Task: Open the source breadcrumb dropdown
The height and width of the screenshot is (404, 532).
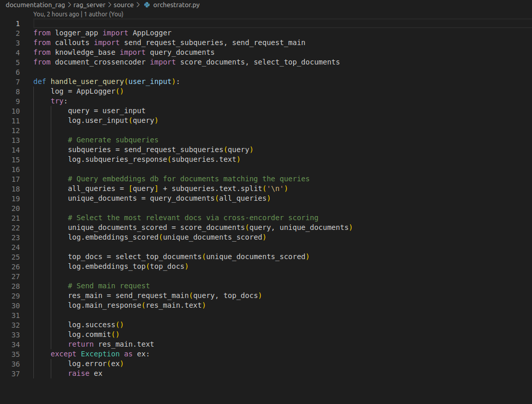Action: [124, 5]
